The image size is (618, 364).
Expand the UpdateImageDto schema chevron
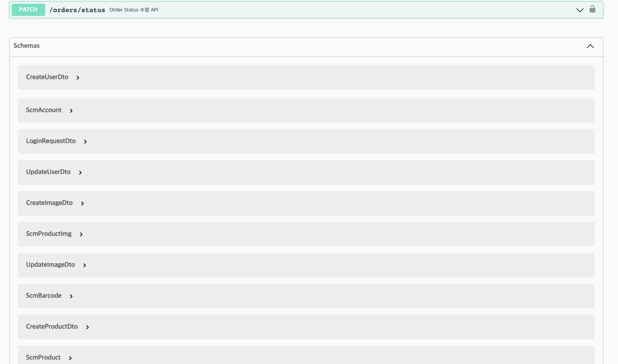coord(85,265)
